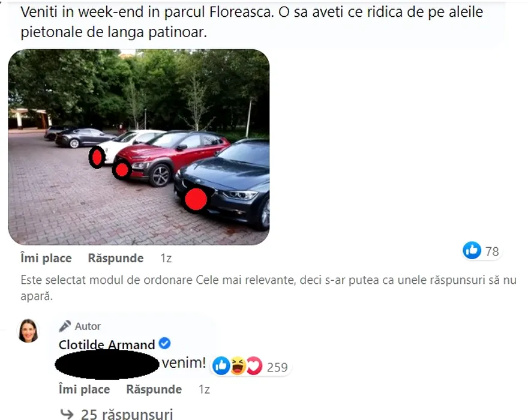Click the verified badge next to Clotilde Armand
This screenshot has height=420, width=528.
tap(164, 344)
